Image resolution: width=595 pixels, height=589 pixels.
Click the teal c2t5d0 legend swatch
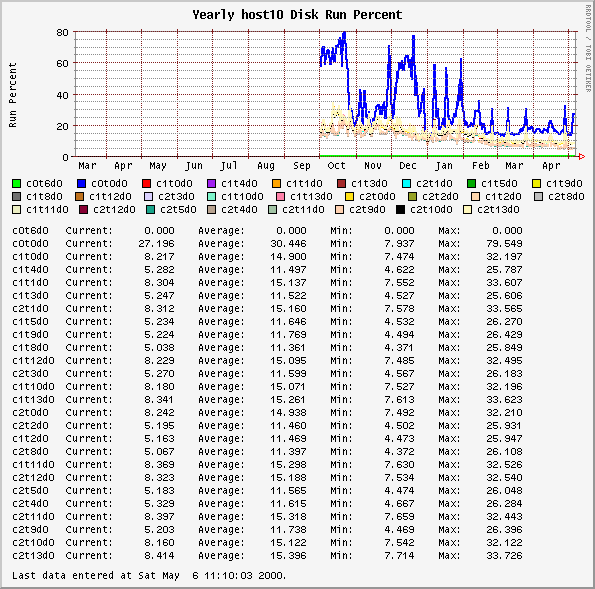pyautogui.click(x=150, y=209)
